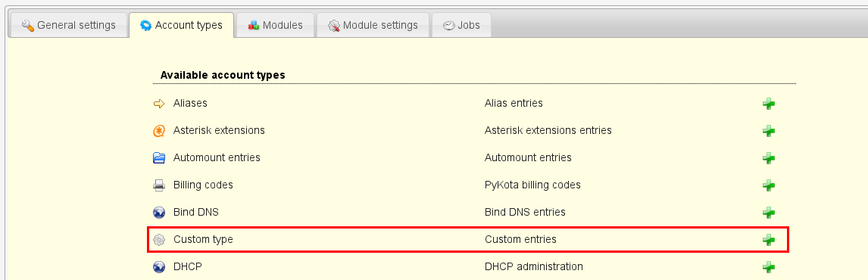Open the General settings tab
The height and width of the screenshot is (280, 868).
[x=68, y=25]
